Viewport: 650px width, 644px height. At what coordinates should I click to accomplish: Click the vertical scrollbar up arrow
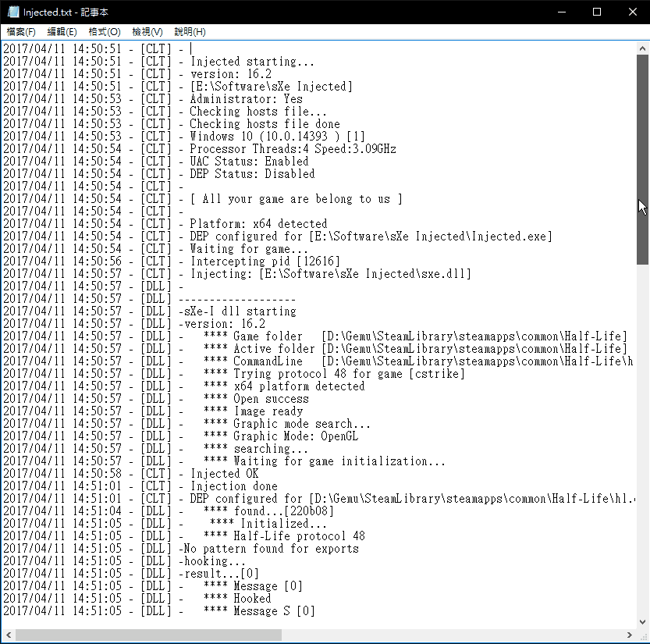(643, 48)
